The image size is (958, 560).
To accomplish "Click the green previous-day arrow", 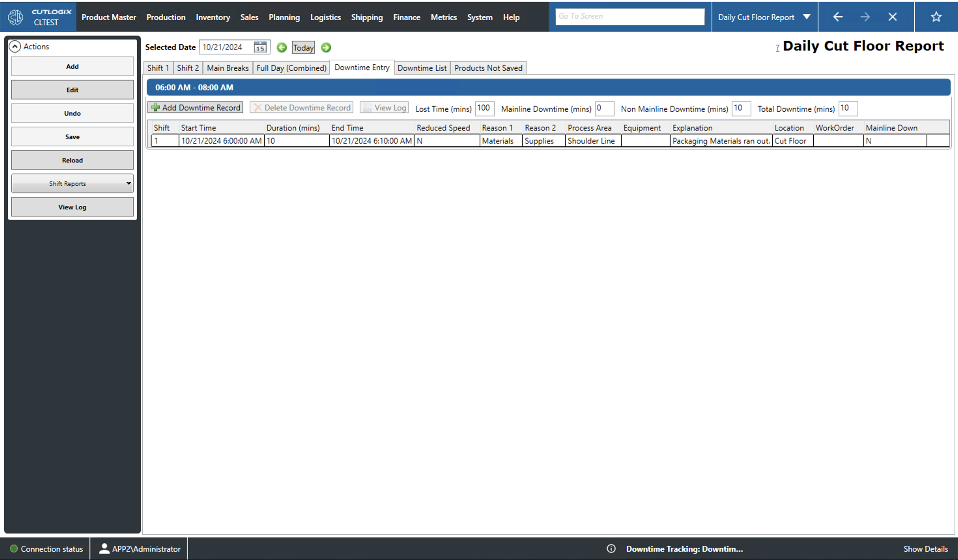I will (281, 47).
